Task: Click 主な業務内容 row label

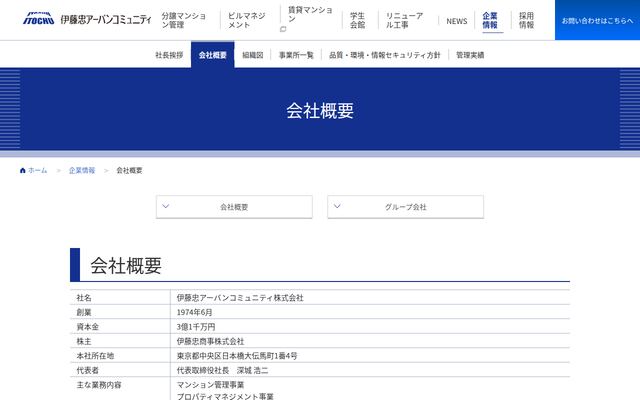Action: [x=99, y=385]
